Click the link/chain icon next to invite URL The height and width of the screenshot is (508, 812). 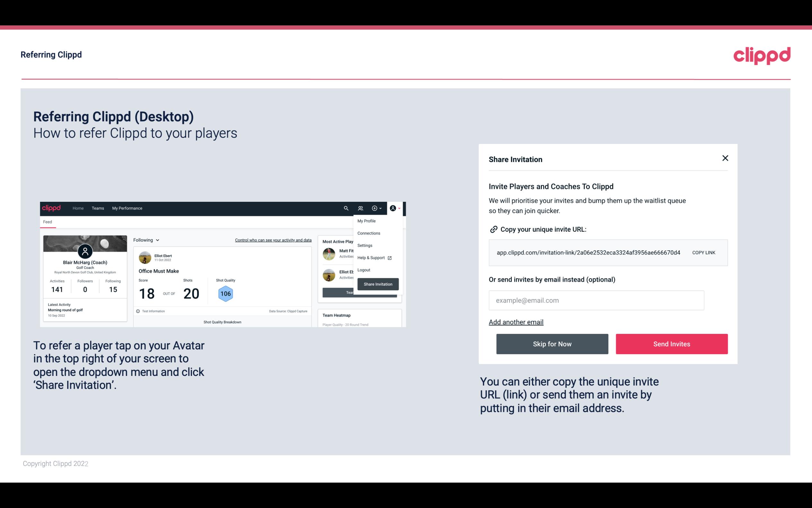pos(493,229)
